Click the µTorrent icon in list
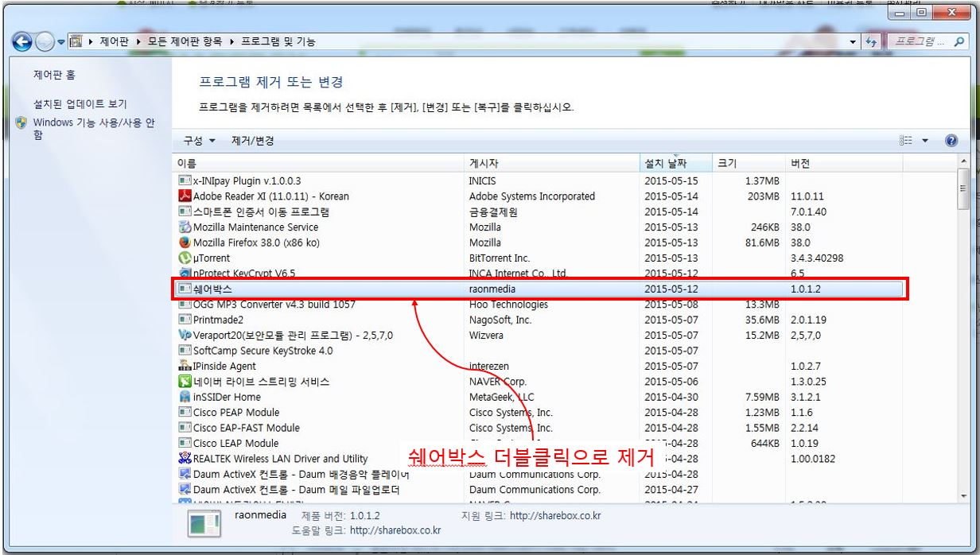 click(185, 258)
